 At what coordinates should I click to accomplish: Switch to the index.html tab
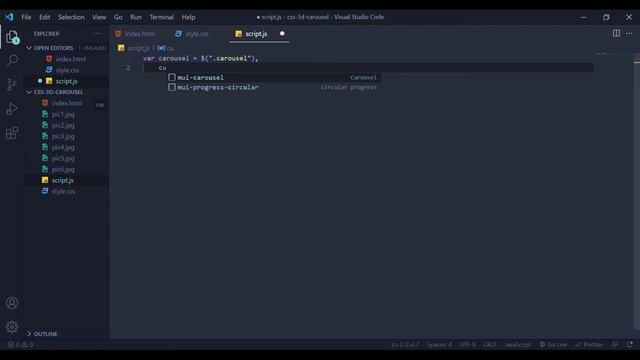point(140,34)
